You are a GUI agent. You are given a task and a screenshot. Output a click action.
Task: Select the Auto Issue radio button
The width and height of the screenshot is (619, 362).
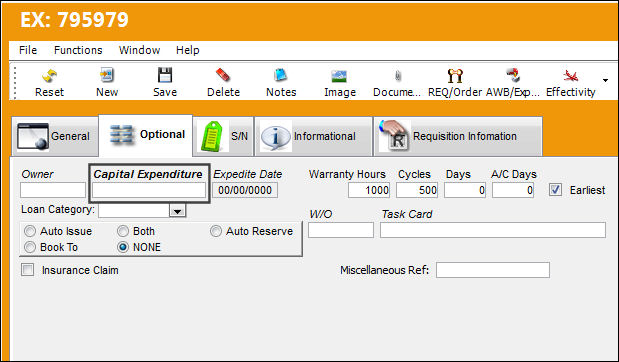pyautogui.click(x=30, y=231)
